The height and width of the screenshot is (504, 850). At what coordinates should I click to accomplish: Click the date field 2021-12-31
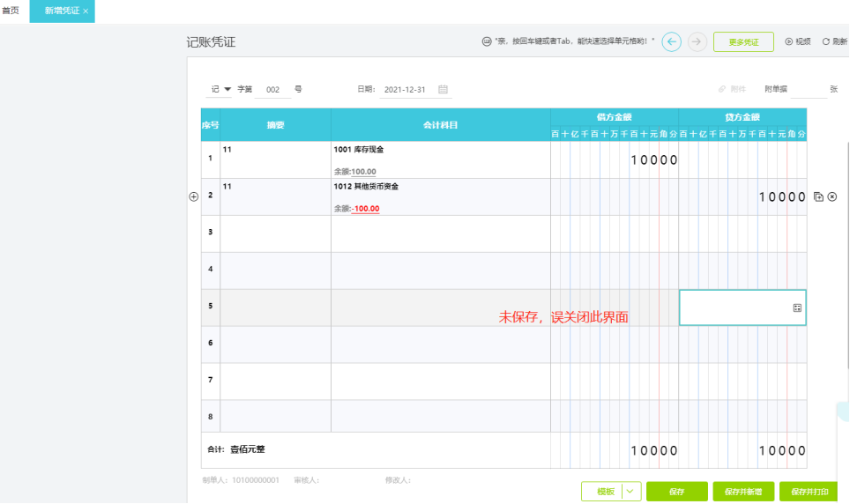click(x=405, y=89)
